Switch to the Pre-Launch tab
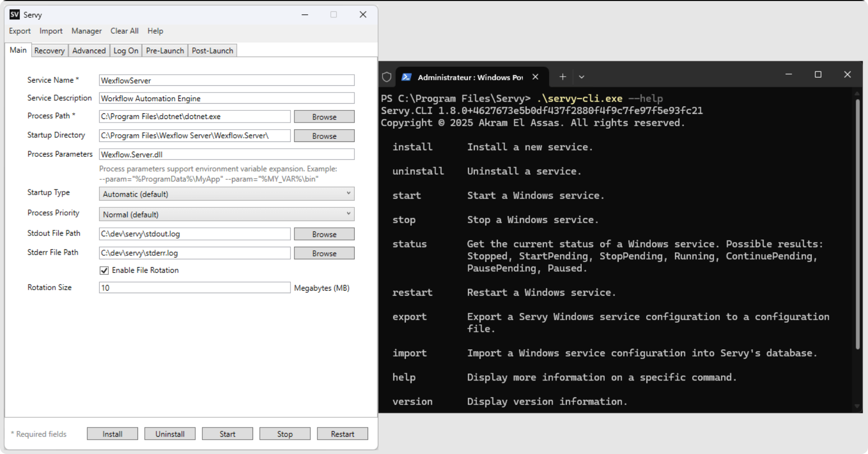Viewport: 868px width, 454px height. pos(165,51)
